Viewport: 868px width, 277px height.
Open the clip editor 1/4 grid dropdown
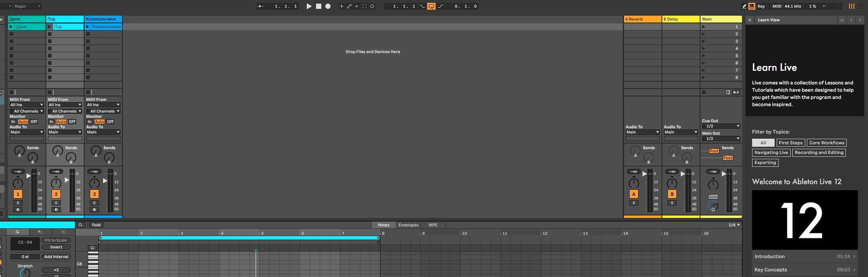[734, 225]
